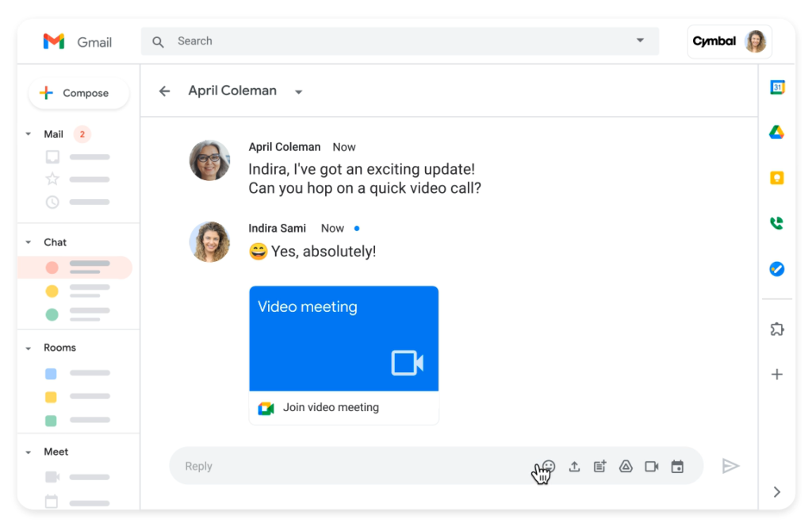Collapse the Mail section

coord(29,134)
